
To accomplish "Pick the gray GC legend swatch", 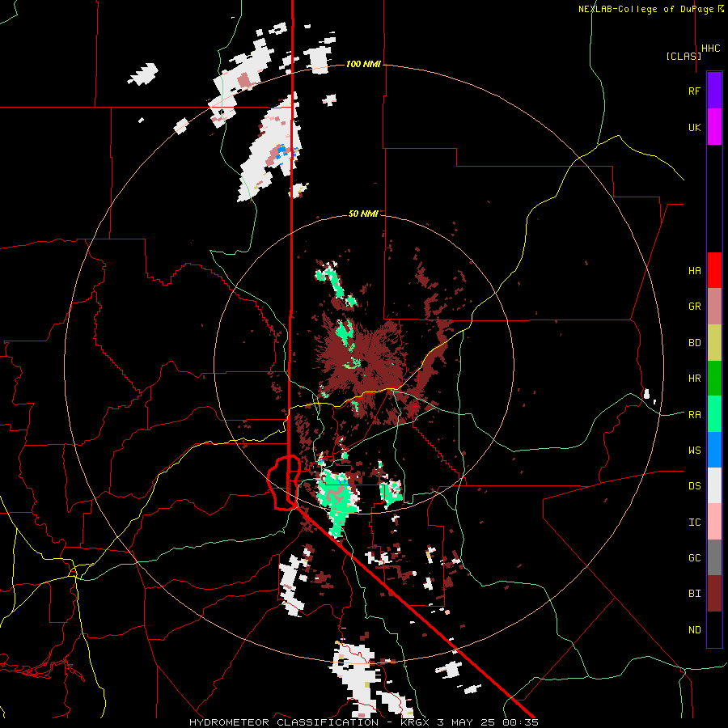I will [714, 557].
